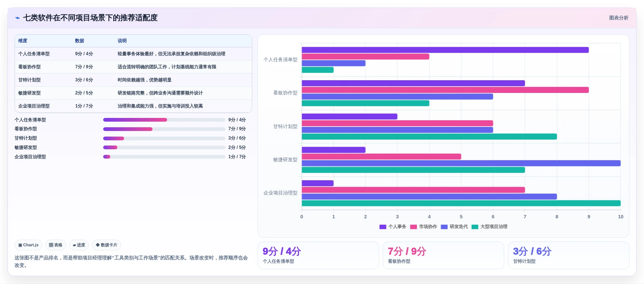
Task: Click the Chart.js tag chip
Action: click(x=28, y=245)
